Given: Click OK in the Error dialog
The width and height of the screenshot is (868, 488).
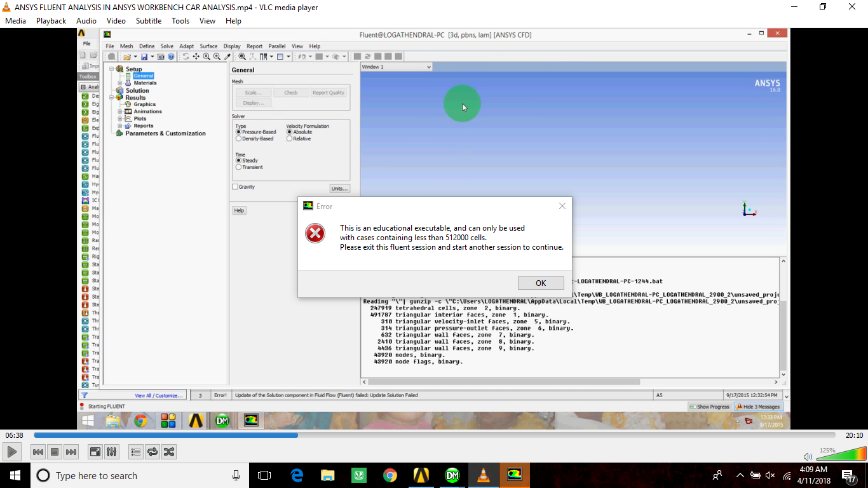Looking at the screenshot, I should click(x=541, y=283).
